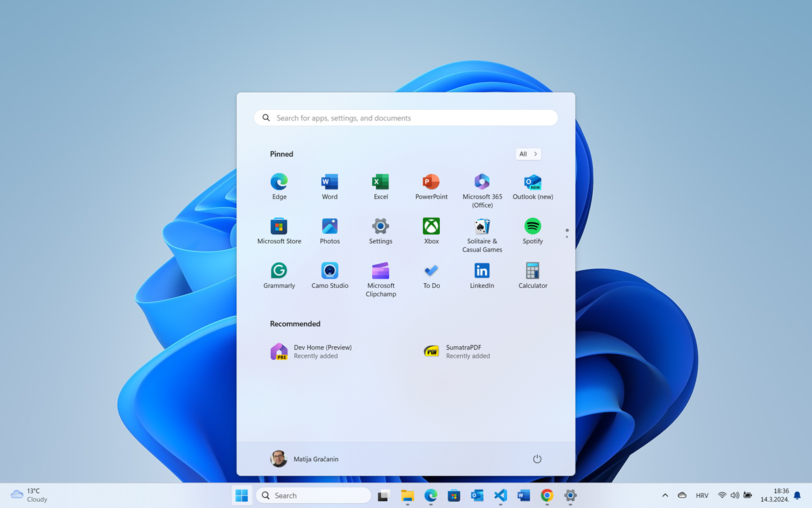812x508 pixels.
Task: Launch PowerPoint pinned app
Action: (431, 186)
